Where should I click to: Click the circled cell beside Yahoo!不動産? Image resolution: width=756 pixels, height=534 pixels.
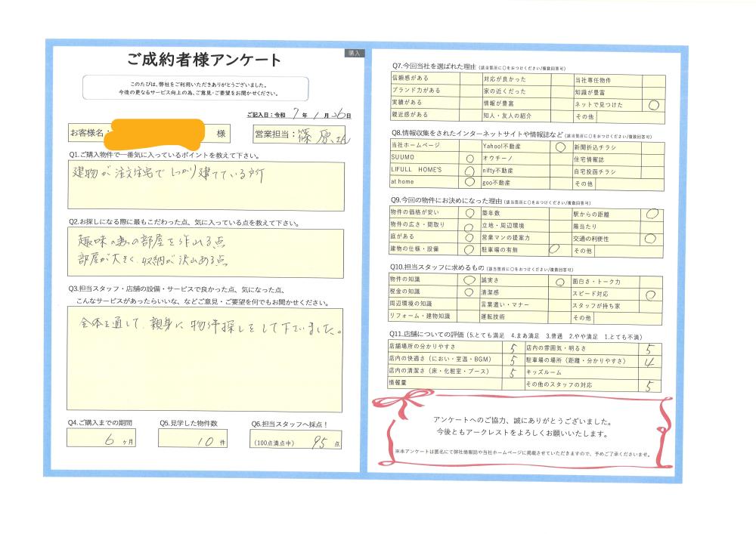coord(560,147)
